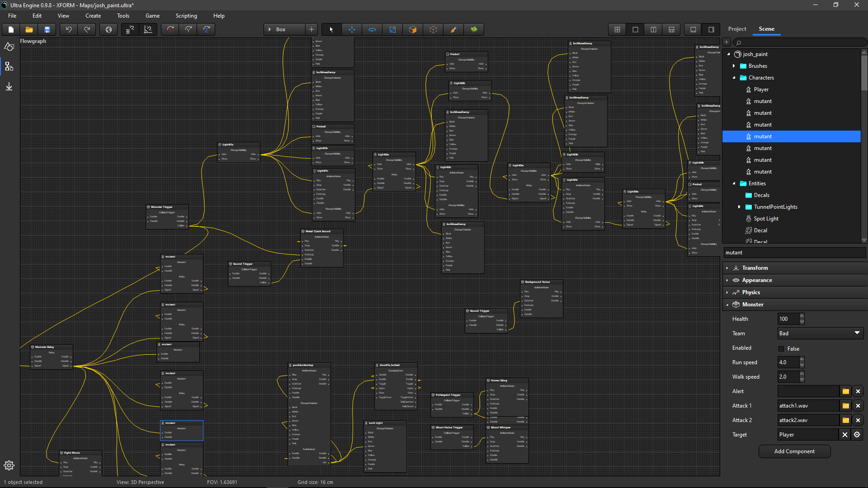Select the Rotate tool icon

coord(372,30)
